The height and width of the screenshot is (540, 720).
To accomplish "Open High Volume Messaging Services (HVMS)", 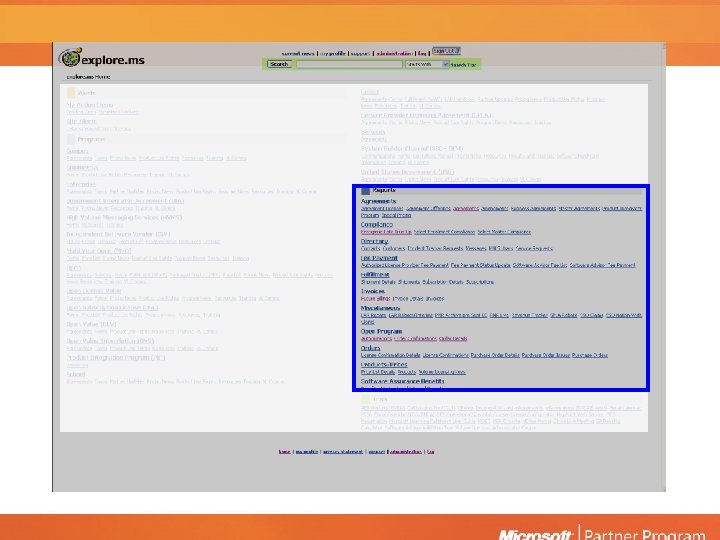I will click(124, 218).
